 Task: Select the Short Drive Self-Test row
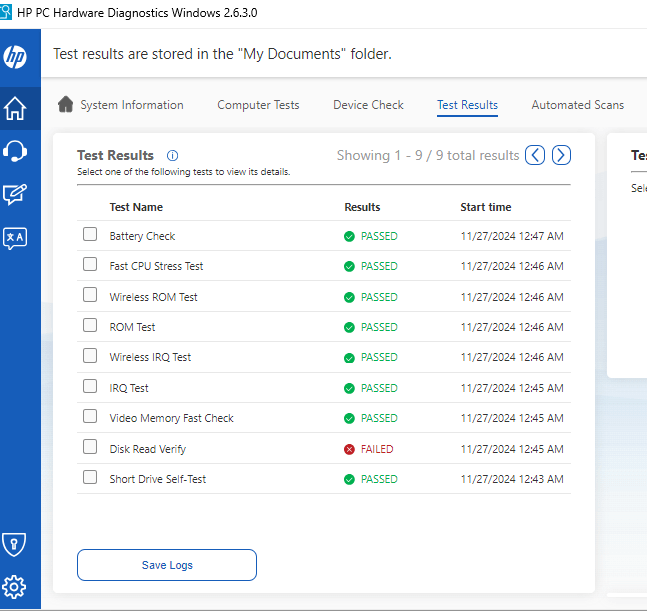click(324, 479)
